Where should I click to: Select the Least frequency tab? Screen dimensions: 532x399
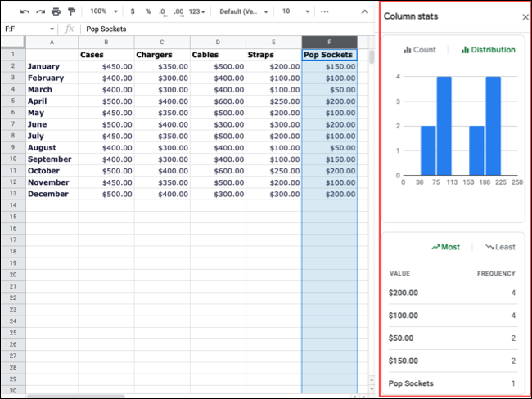pos(500,247)
